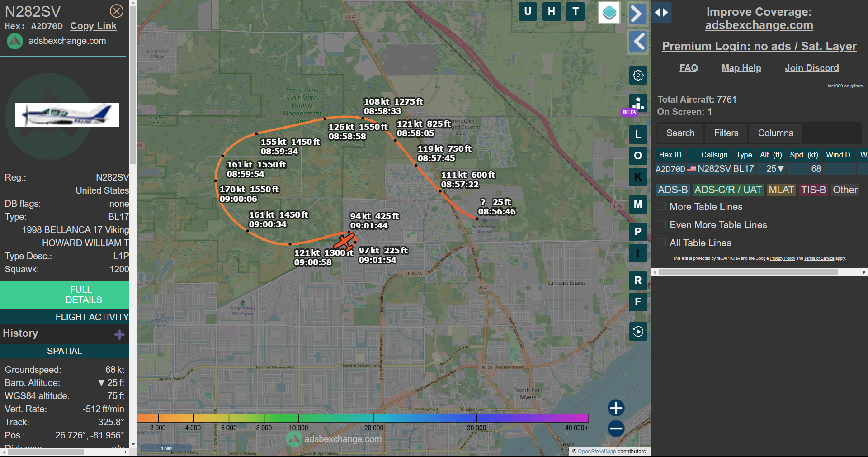Click the OpenStreetMap attribution link

[x=597, y=452]
